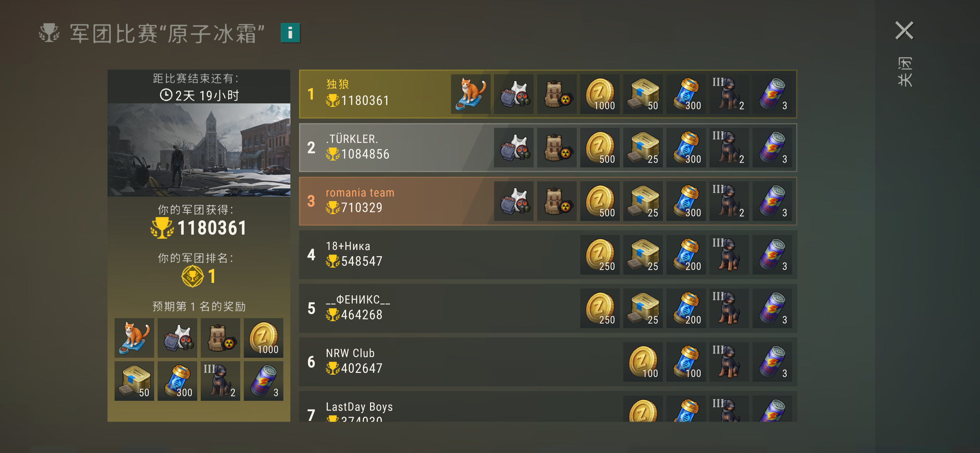Select the 200 blue capsule in __ФЕНИКС__ row
The image size is (980, 453).
click(686, 308)
